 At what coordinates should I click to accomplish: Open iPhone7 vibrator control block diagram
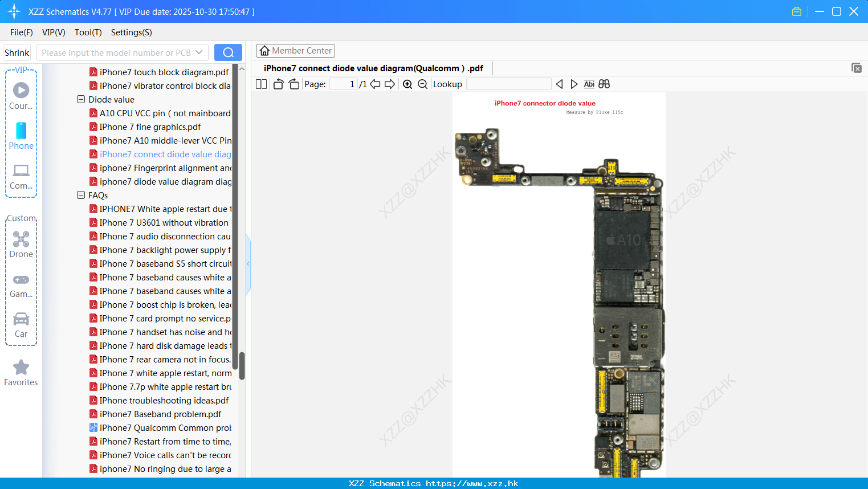click(160, 85)
